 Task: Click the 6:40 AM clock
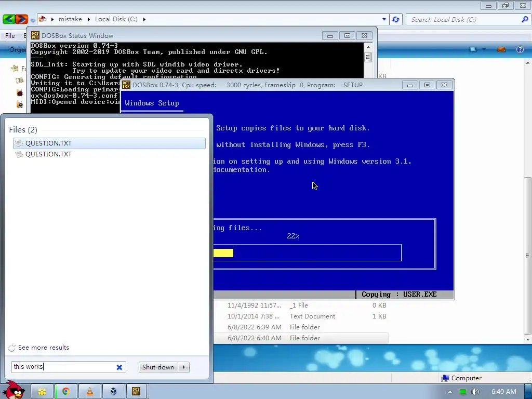(504, 392)
